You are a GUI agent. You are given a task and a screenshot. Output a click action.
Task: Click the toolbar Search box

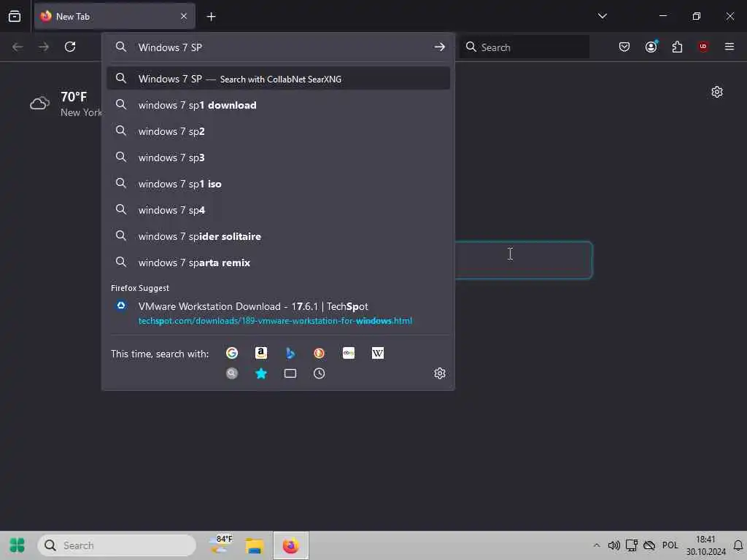525,47
